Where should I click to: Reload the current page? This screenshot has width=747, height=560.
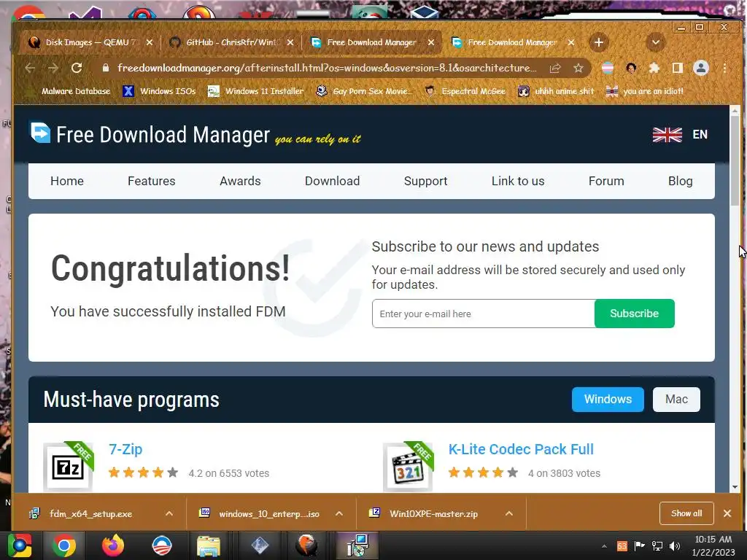click(77, 68)
